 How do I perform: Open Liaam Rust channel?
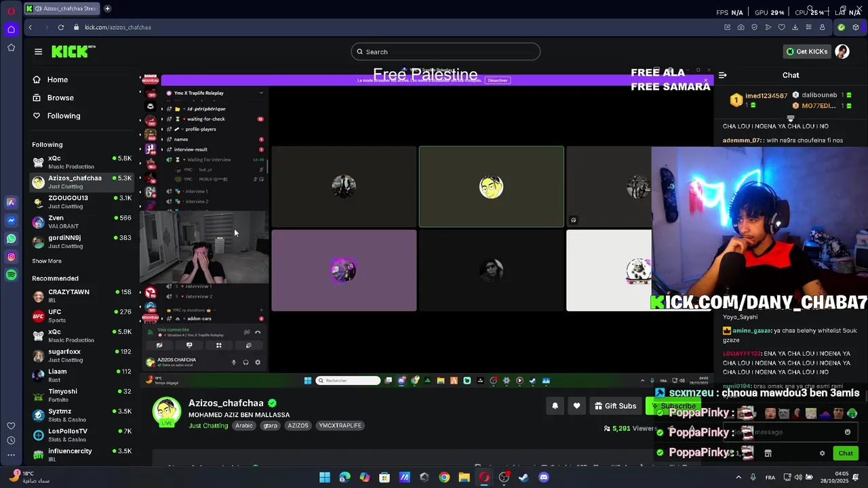81,375
